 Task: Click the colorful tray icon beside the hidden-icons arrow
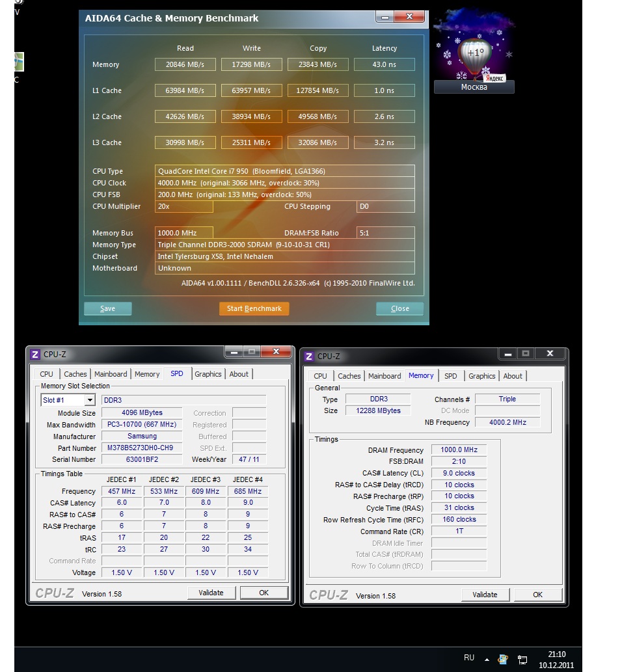(x=502, y=659)
